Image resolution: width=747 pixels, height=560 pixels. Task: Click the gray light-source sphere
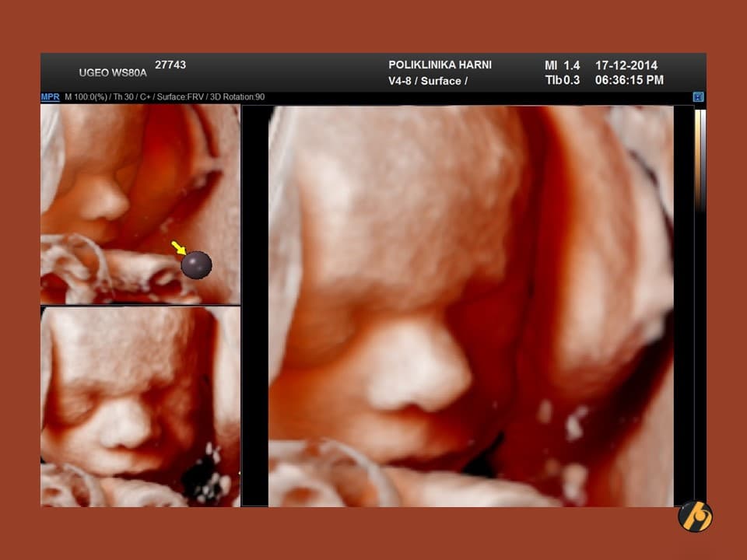(x=196, y=265)
